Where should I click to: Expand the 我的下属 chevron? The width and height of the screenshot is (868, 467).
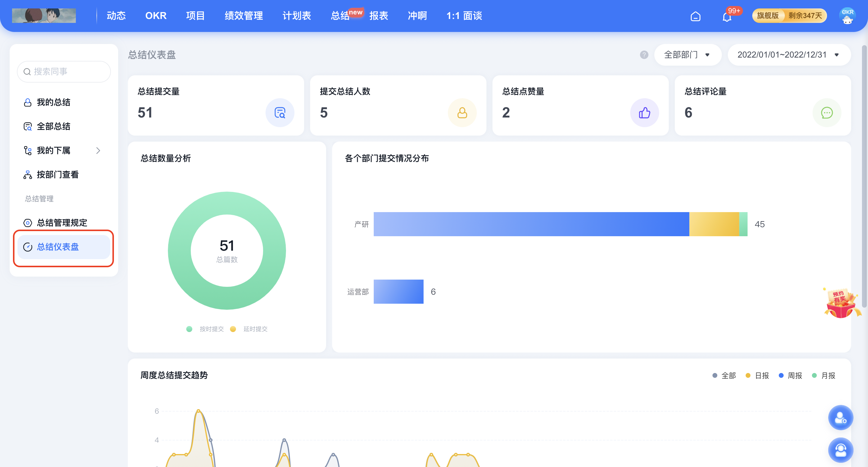tap(98, 151)
